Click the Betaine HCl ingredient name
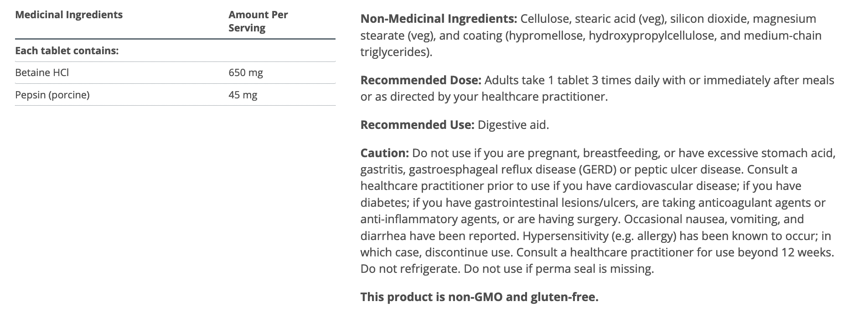 42,72
